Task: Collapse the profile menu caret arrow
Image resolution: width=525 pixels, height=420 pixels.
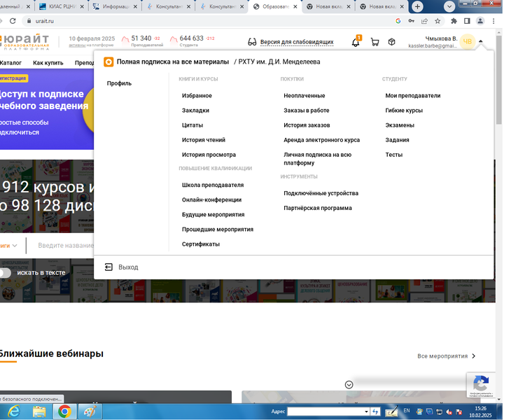Action: pos(481,42)
